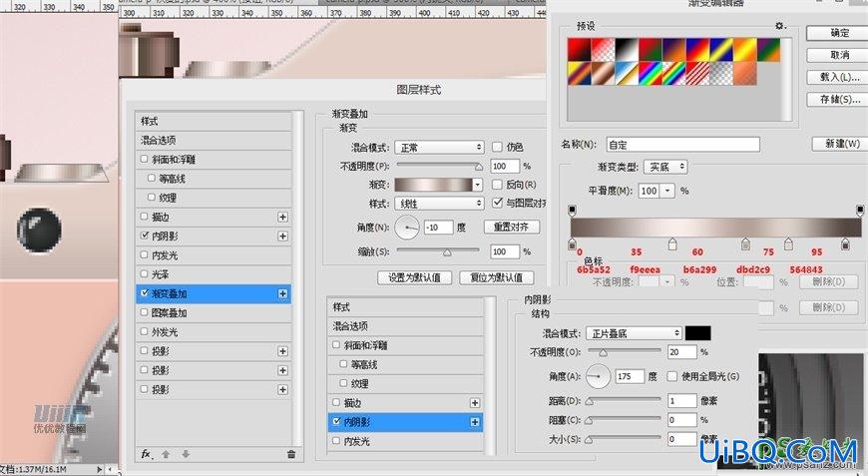The image size is (868, 476).
Task: Click plus icon beside 描边 in upper styles list
Action: (x=283, y=217)
